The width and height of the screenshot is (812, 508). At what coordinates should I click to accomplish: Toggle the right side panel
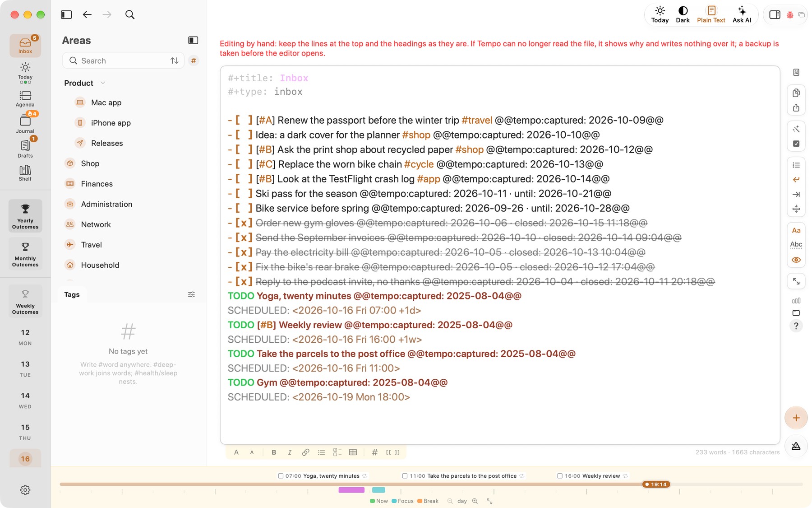(775, 14)
